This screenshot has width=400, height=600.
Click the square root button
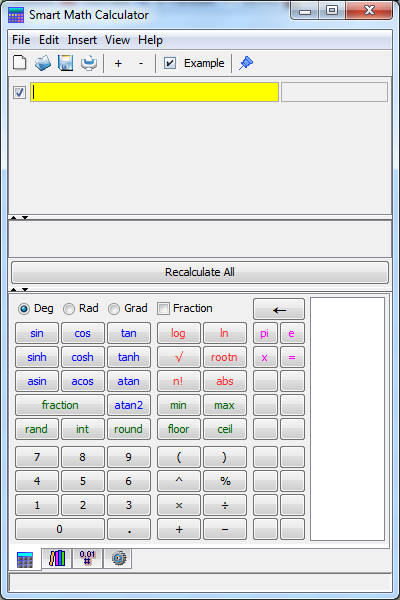tap(178, 357)
